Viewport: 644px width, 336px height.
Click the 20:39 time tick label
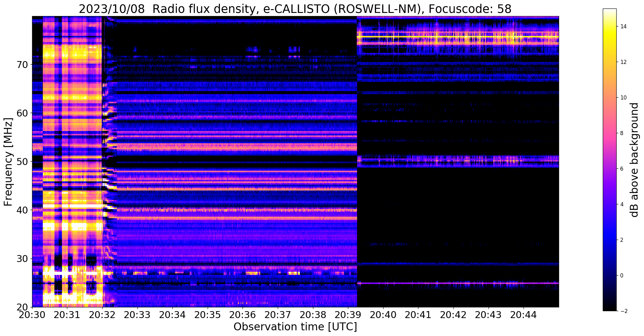coord(348,314)
